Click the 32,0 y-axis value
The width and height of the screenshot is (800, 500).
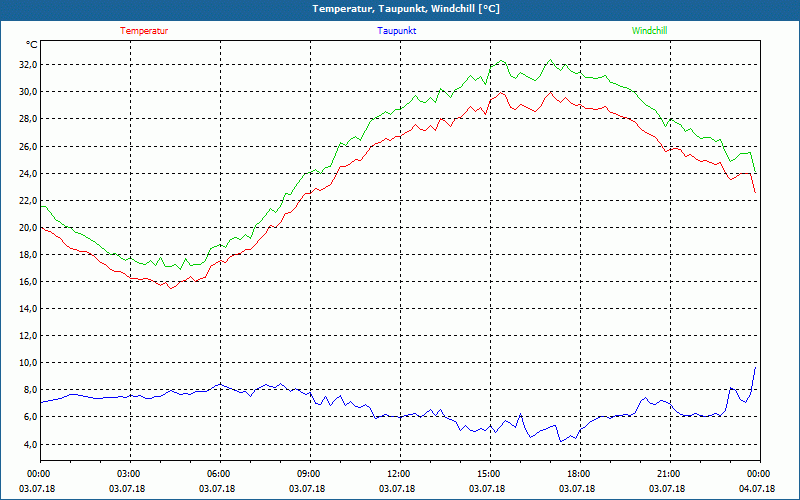28,65
